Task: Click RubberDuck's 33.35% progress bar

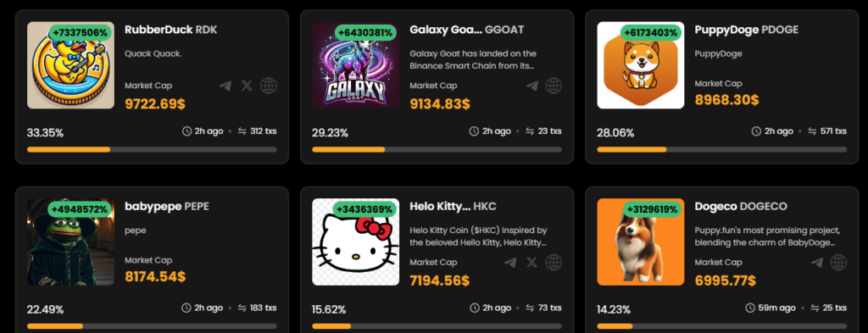Action: tap(152, 149)
